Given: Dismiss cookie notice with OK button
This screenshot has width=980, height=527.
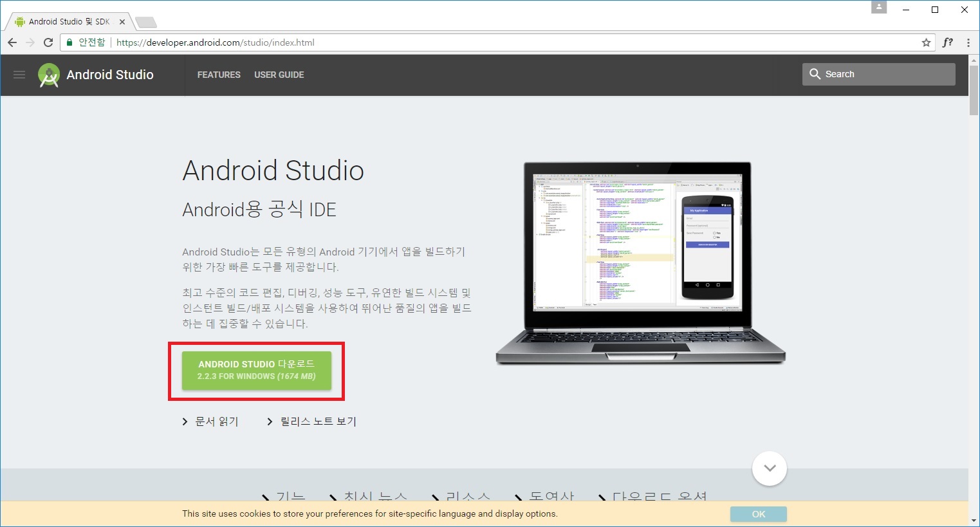Looking at the screenshot, I should [758, 514].
